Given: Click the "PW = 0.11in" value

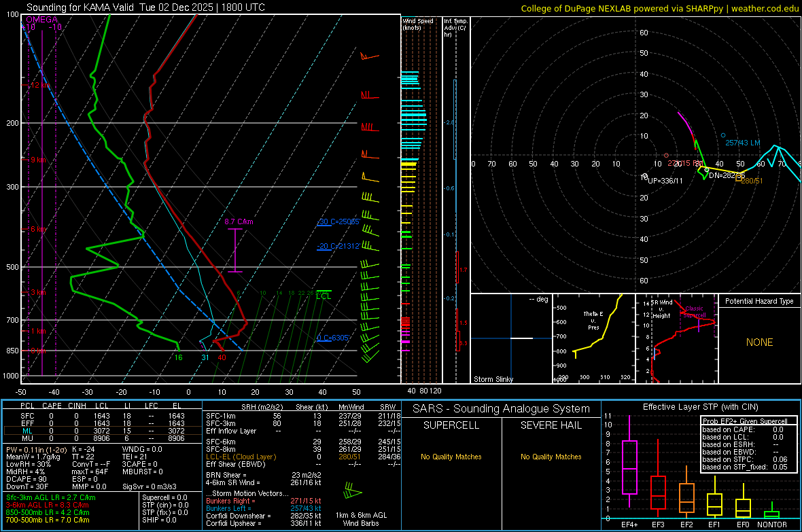Looking at the screenshot, I should (x=35, y=449).
